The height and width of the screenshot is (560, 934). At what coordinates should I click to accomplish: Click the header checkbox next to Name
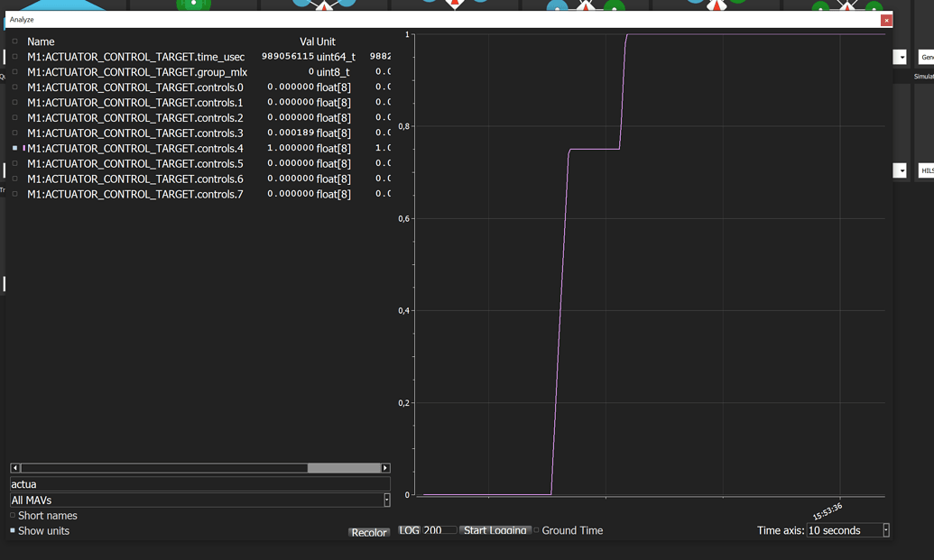[x=15, y=41]
